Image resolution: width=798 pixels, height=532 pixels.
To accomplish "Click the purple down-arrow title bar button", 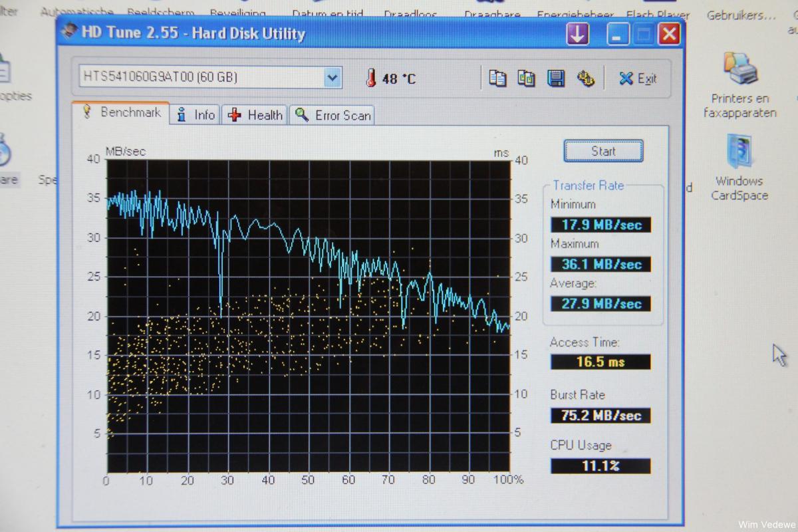I will click(x=577, y=34).
